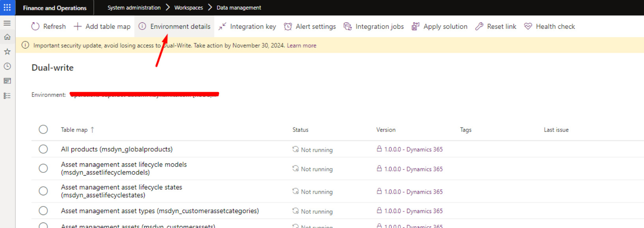The image size is (644, 228).
Task: Click the Refresh toolbar button
Action: (x=49, y=26)
